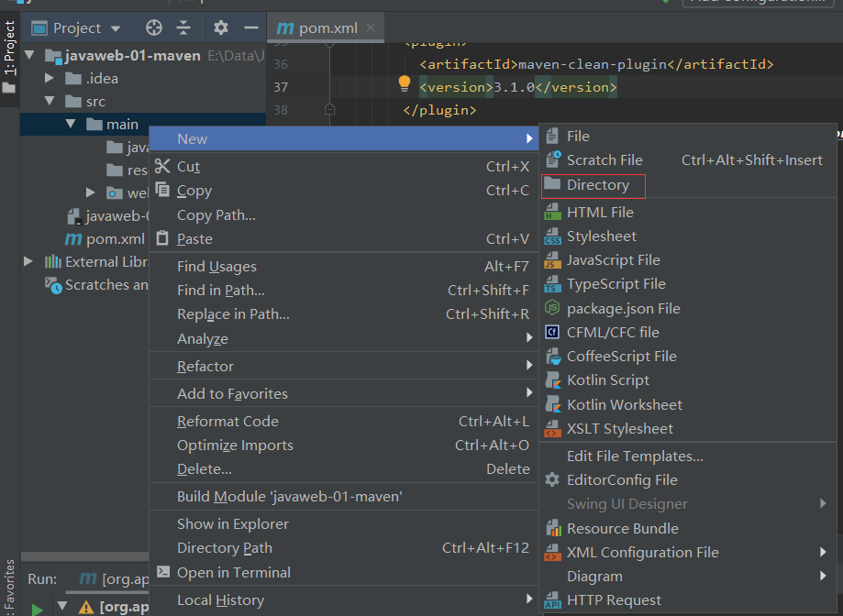Click the lightbulb intention icon on line 37

coord(405,84)
